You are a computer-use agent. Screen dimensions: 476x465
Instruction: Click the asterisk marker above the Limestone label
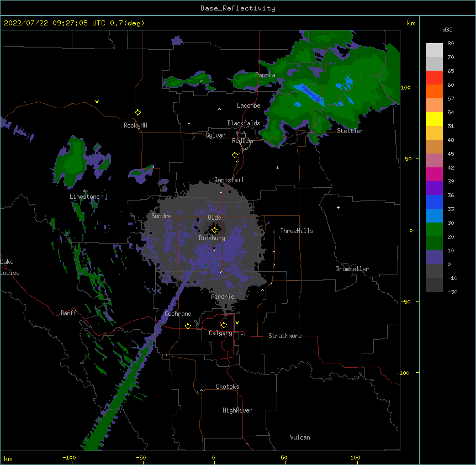(85, 191)
